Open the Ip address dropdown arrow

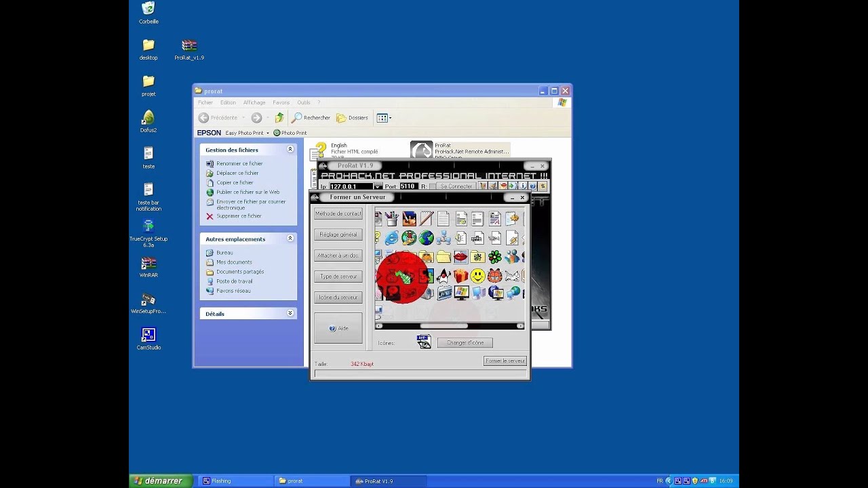coord(378,186)
